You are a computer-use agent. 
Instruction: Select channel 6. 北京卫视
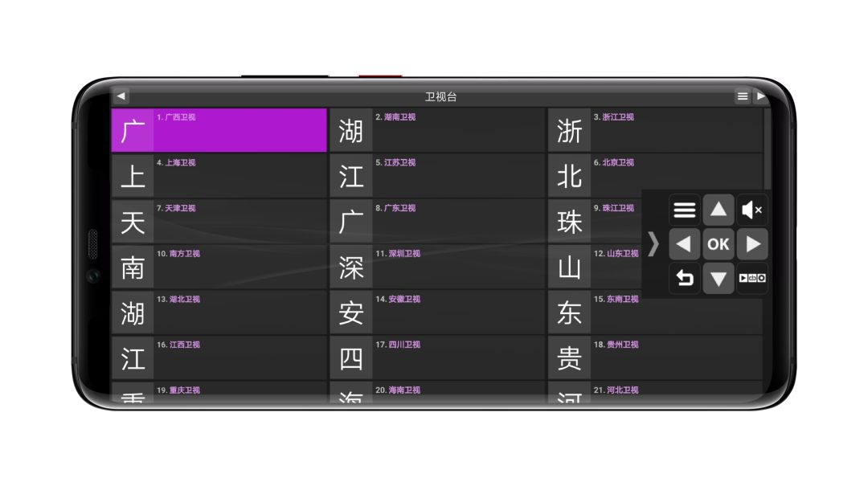coord(656,175)
